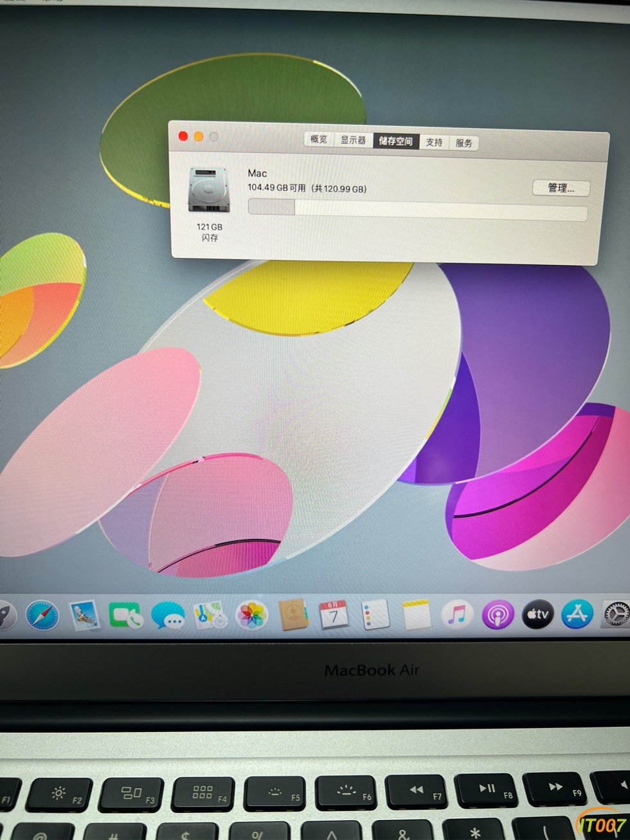Switch to the 显示器 tab

353,140
